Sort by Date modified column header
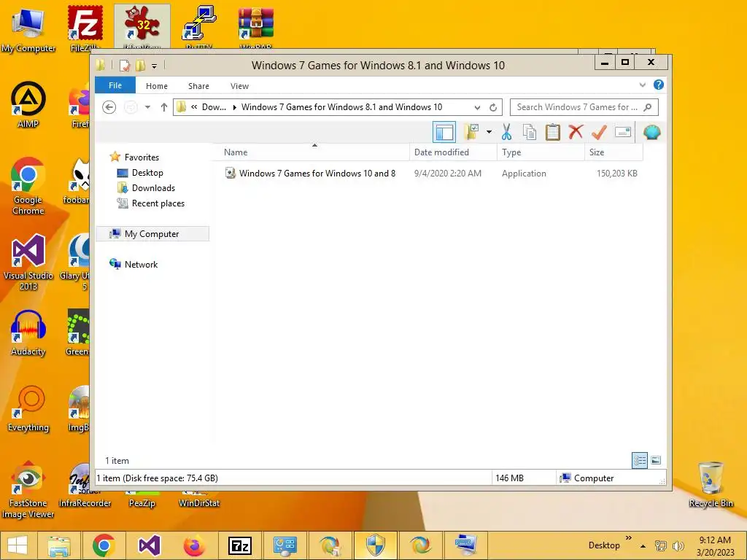The width and height of the screenshot is (747, 560). pyautogui.click(x=453, y=152)
